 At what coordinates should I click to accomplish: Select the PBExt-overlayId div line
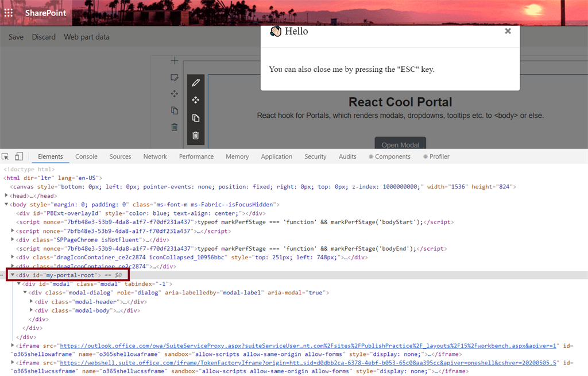coord(141,213)
